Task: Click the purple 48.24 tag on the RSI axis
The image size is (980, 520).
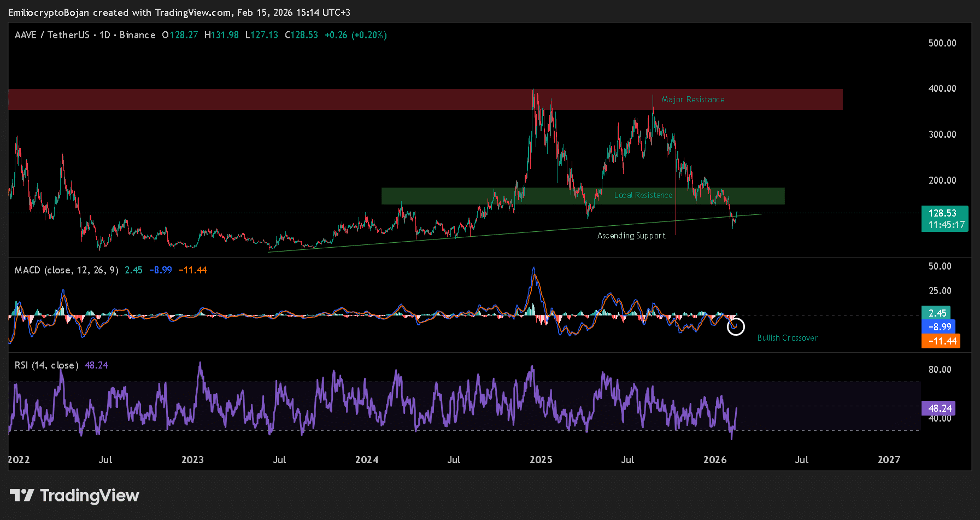Action: point(938,408)
